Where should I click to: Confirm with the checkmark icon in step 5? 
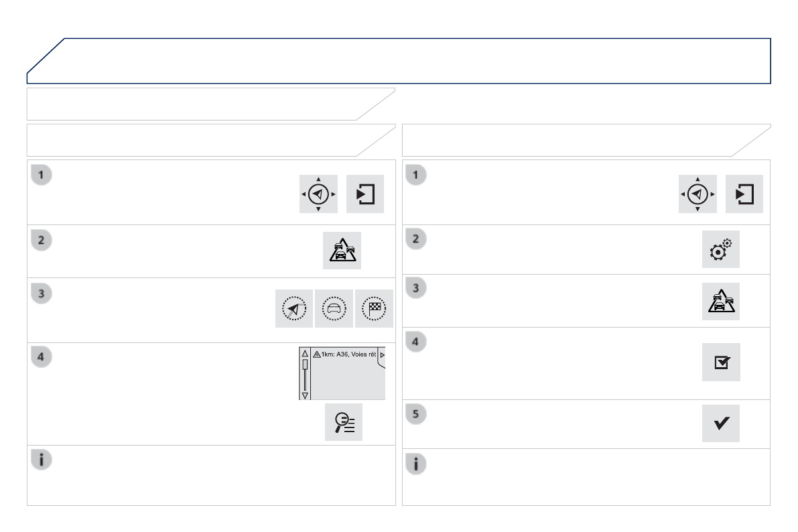pos(721,423)
